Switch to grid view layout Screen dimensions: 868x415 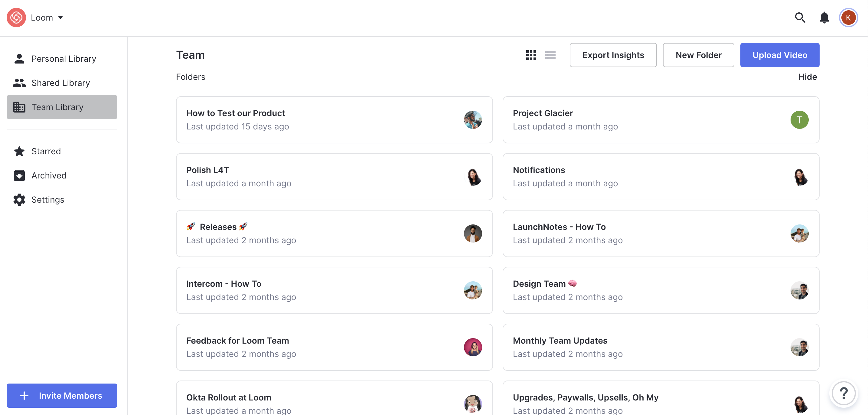pos(531,55)
